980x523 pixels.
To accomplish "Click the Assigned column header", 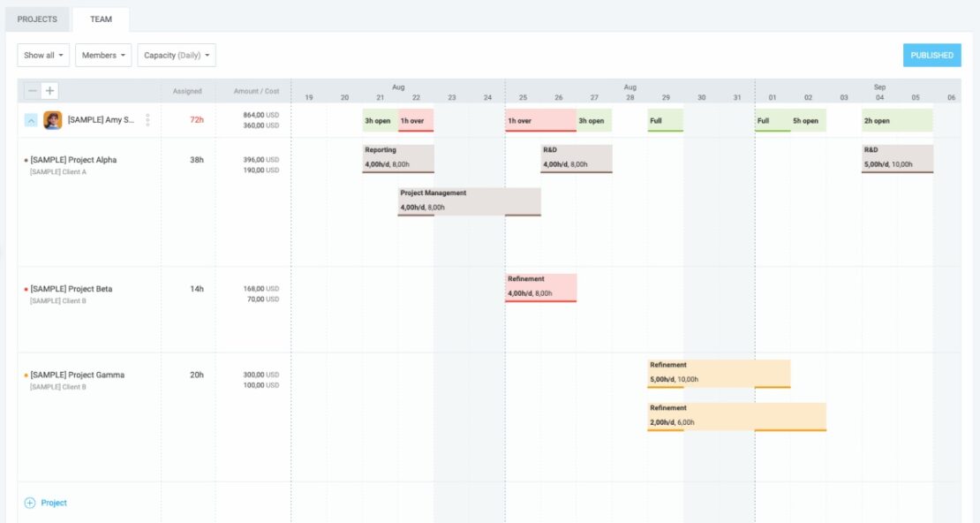I will point(187,91).
